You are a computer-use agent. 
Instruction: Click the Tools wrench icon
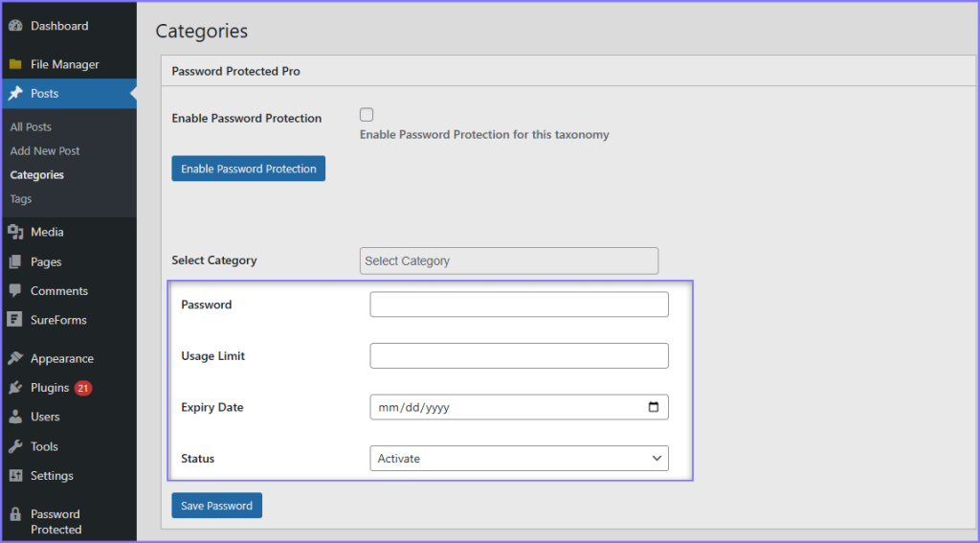pos(15,446)
